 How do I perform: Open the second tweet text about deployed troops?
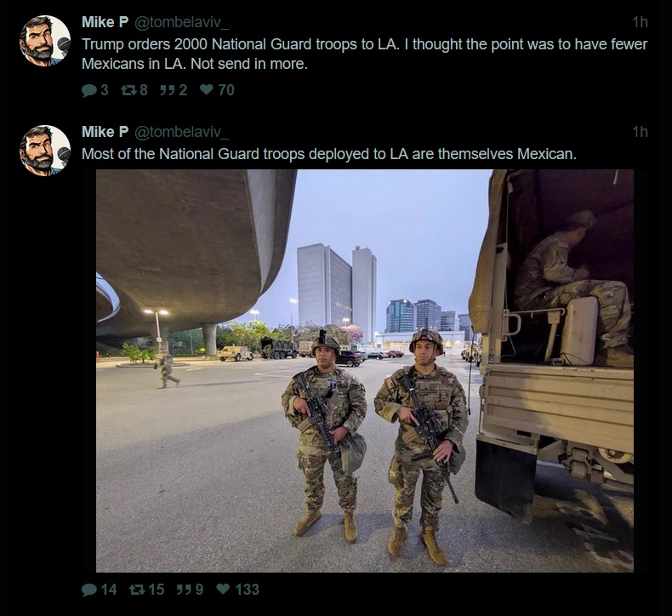tap(329, 154)
